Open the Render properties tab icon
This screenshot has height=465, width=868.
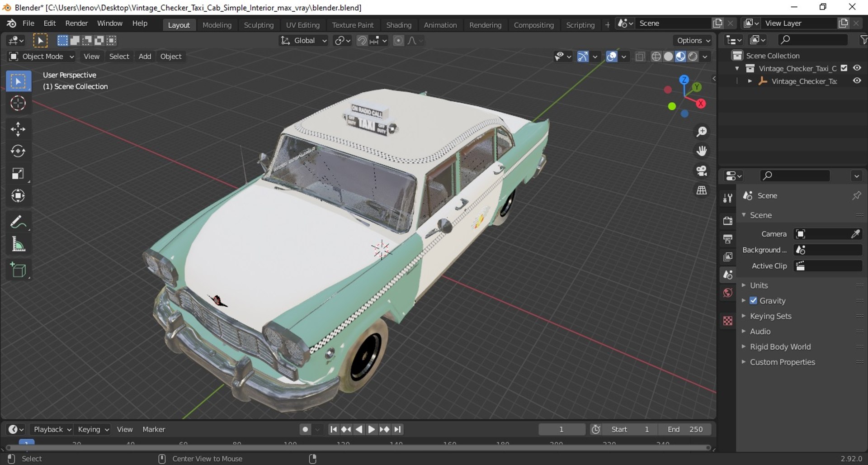727,221
